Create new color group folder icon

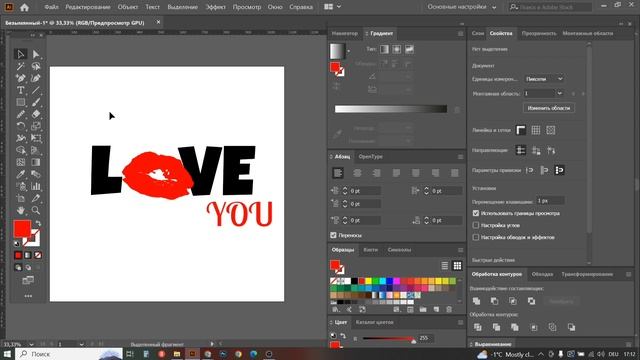pyautogui.click(x=423, y=309)
